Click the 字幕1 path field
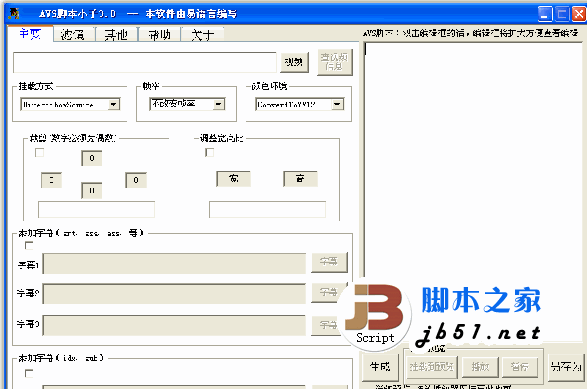 click(x=174, y=263)
